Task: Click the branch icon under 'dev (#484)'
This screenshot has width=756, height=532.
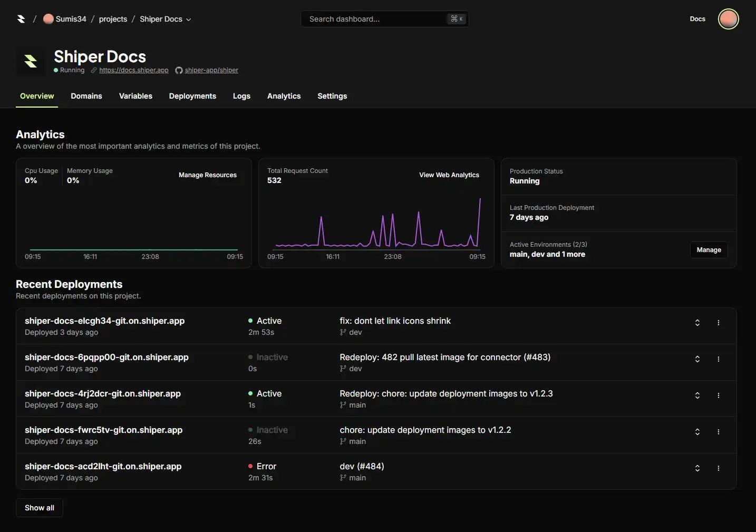Action: [343, 478]
